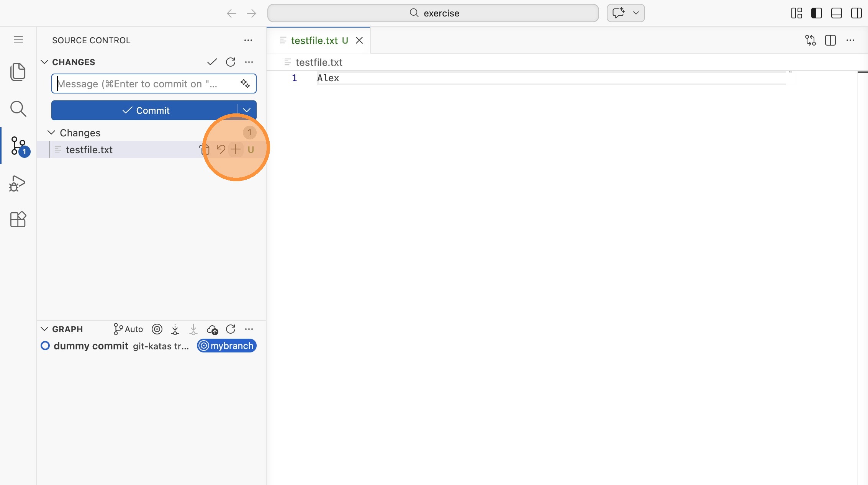This screenshot has width=868, height=485.
Task: Open the hamburger application menu
Action: pos(18,40)
